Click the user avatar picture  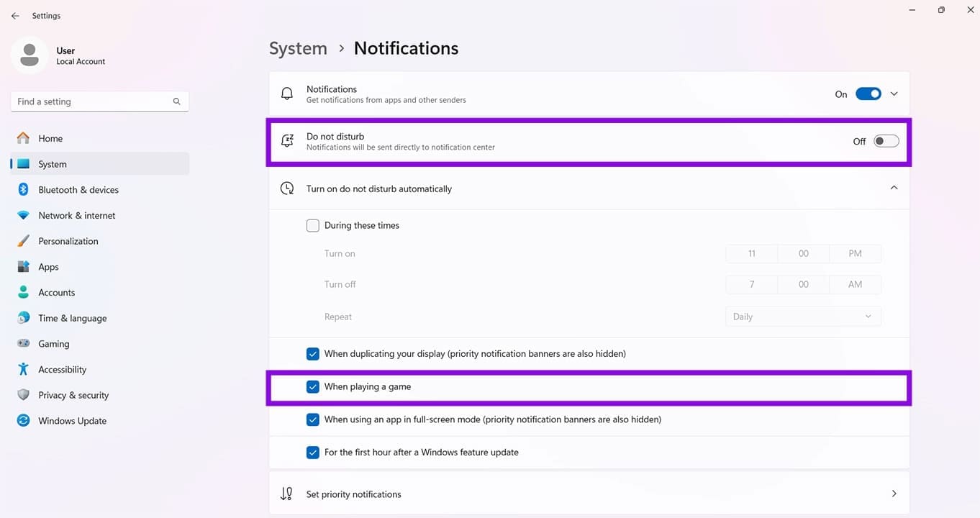30,55
